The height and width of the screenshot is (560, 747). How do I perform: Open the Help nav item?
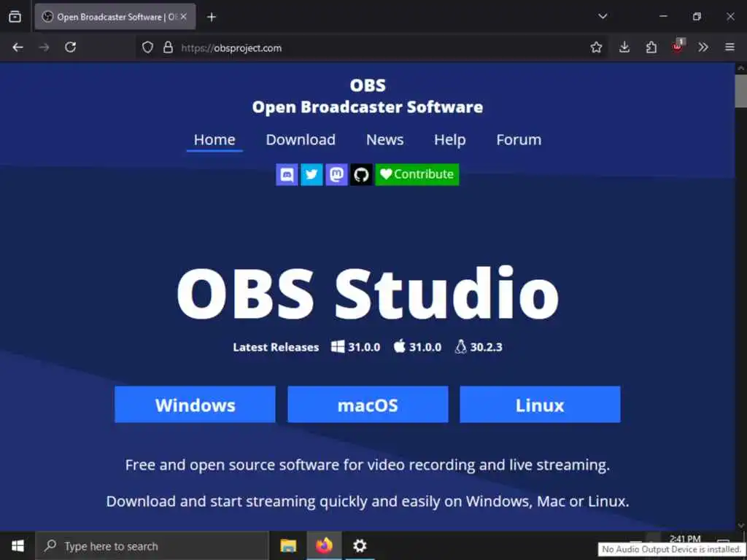(449, 140)
